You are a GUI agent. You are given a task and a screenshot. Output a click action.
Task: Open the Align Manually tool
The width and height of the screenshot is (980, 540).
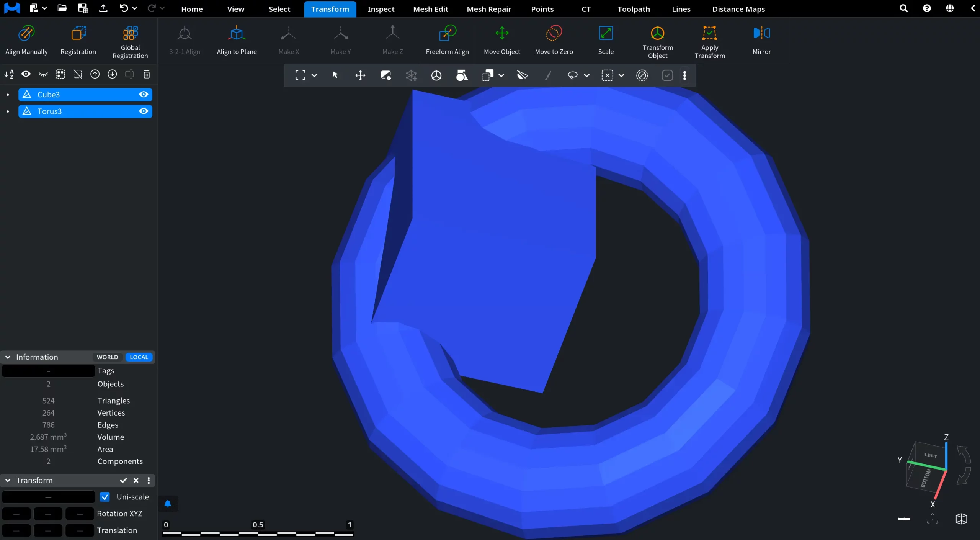pos(26,40)
